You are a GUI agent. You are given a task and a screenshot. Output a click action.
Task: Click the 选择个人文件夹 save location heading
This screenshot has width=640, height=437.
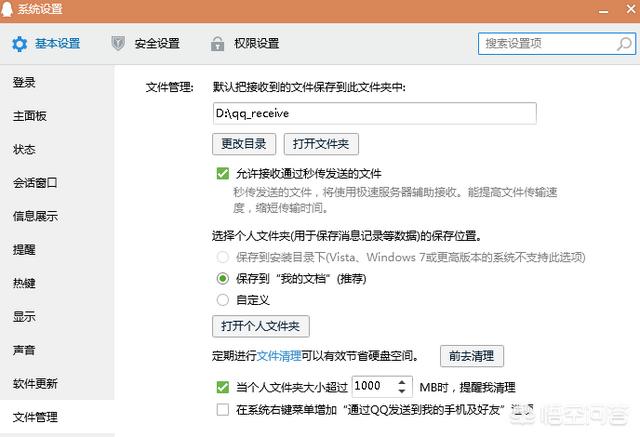pyautogui.click(x=347, y=236)
